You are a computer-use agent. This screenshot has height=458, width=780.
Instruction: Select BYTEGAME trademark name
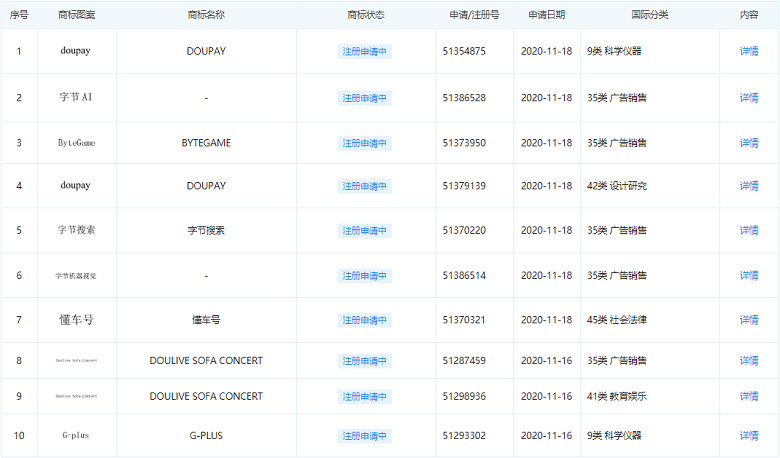click(206, 143)
